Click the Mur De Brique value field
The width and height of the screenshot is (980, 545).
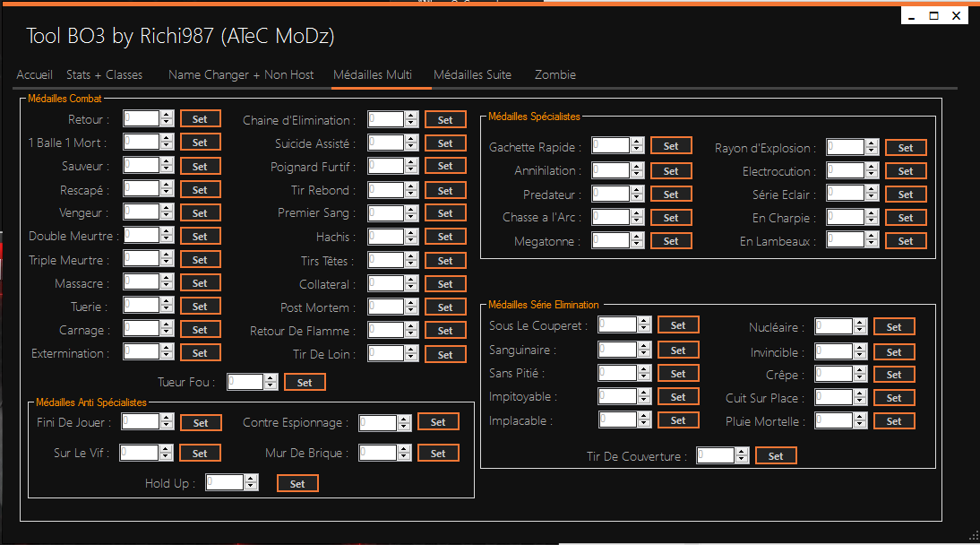click(x=377, y=452)
